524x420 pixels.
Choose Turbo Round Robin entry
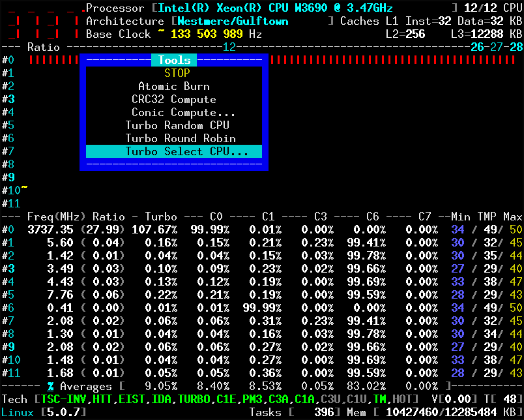click(181, 138)
